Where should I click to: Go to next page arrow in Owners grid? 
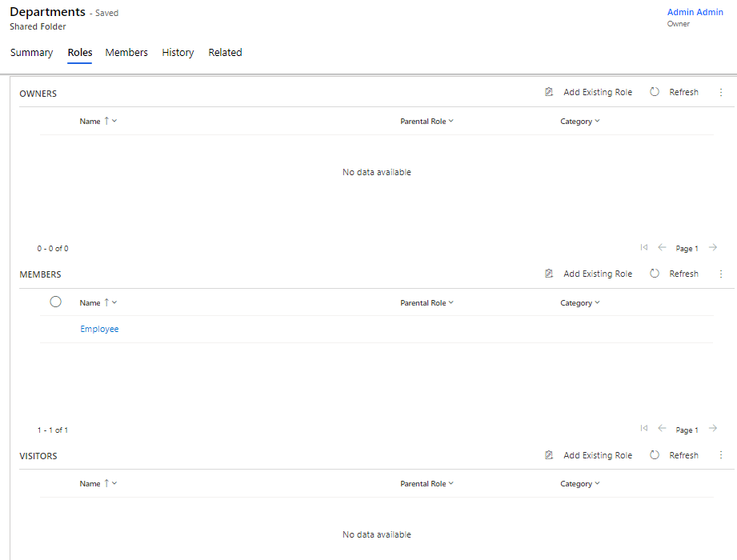point(712,248)
